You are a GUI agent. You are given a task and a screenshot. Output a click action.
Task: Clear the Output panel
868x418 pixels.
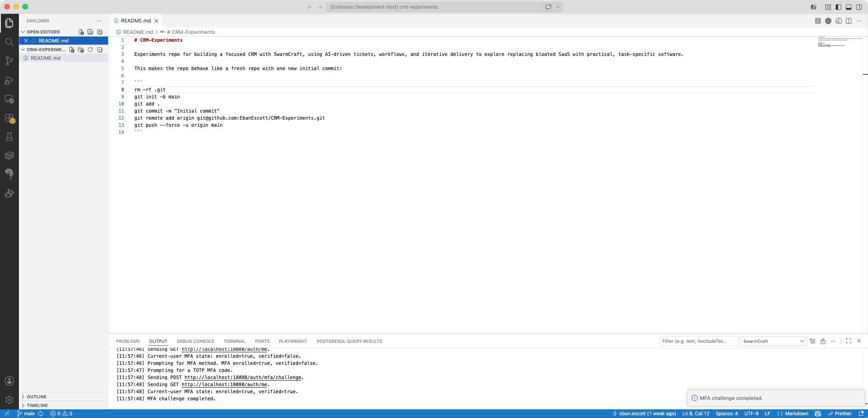click(x=812, y=341)
